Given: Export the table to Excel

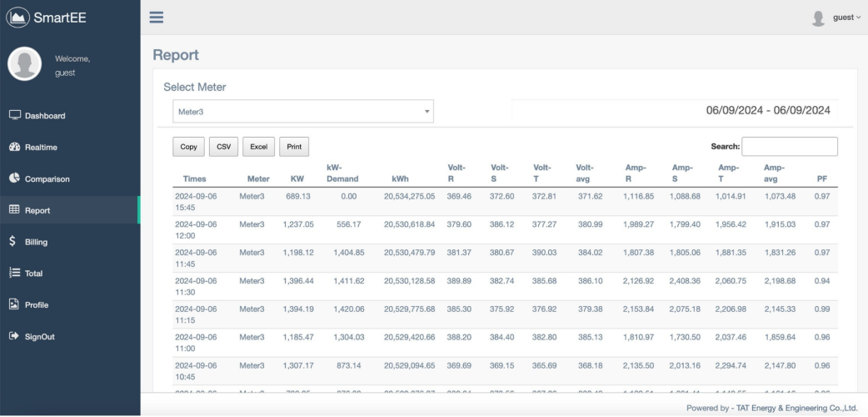Looking at the screenshot, I should pyautogui.click(x=258, y=147).
